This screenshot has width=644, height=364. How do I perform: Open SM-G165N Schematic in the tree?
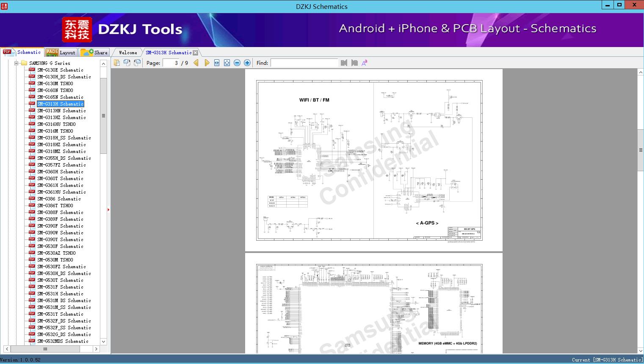[60, 97]
